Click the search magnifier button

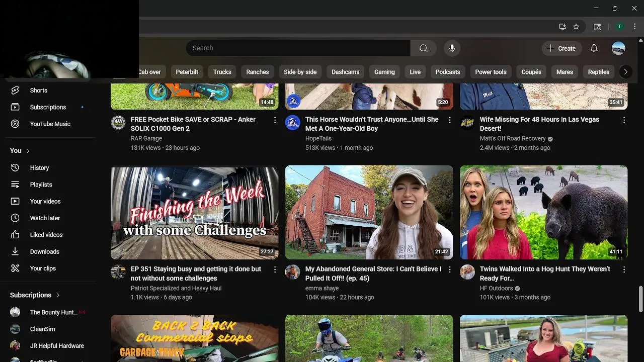click(423, 48)
